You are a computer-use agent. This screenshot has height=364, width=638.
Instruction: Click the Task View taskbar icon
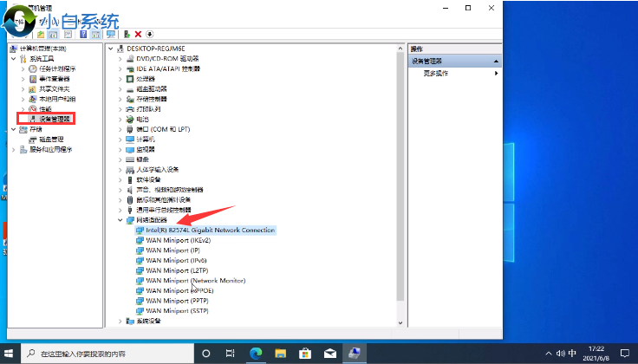[x=231, y=354]
